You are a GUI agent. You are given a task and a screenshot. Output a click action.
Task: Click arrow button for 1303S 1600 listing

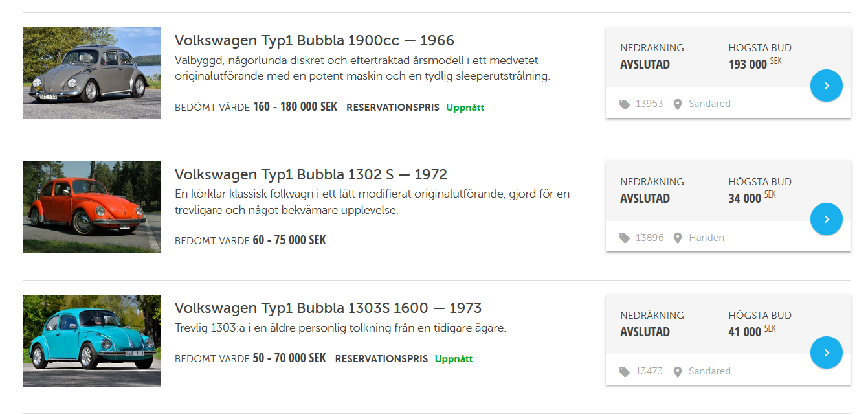point(826,352)
